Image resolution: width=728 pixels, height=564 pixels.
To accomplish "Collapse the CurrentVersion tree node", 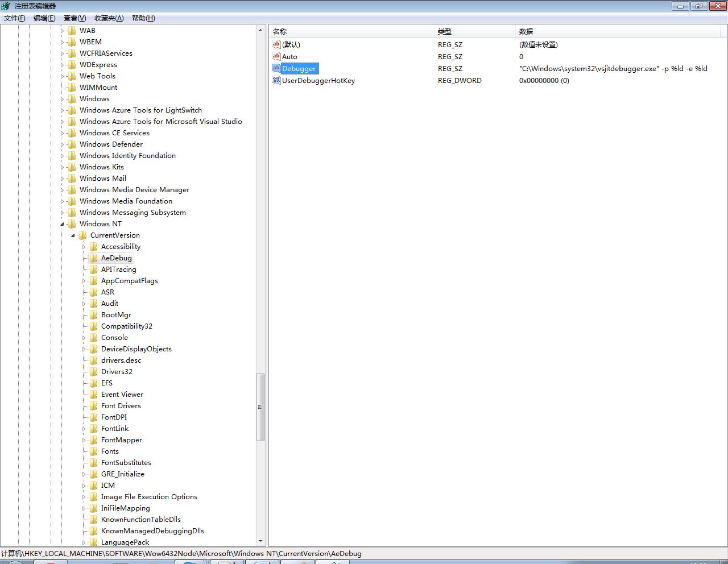I will (x=73, y=235).
